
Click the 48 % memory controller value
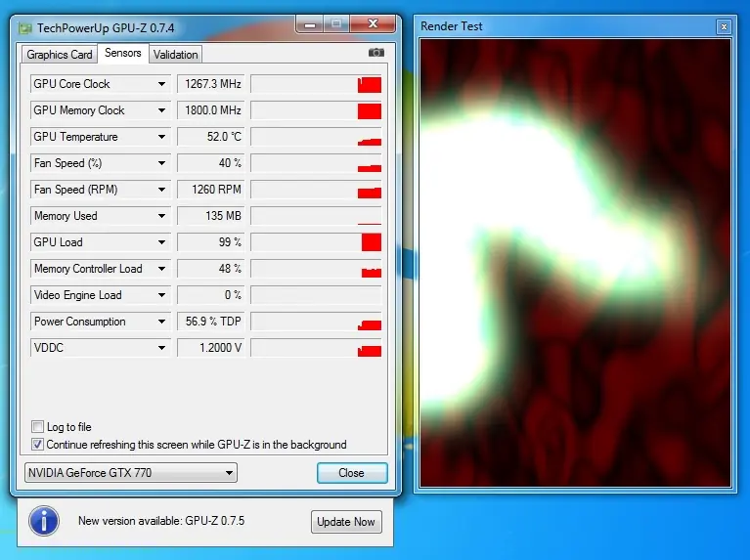tap(211, 269)
